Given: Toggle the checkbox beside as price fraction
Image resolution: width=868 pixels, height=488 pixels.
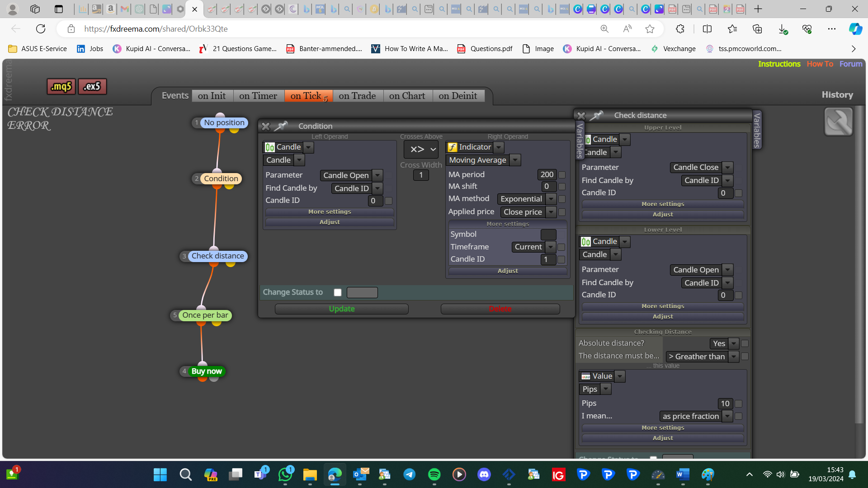Looking at the screenshot, I should [x=738, y=416].
